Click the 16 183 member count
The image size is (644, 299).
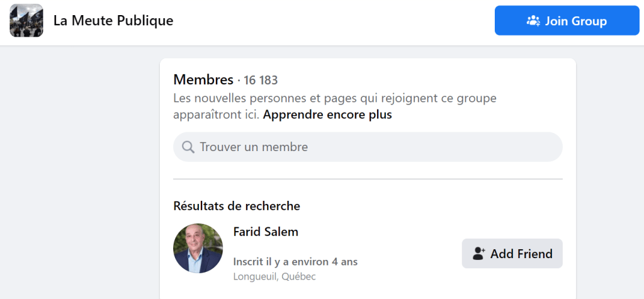tap(261, 81)
